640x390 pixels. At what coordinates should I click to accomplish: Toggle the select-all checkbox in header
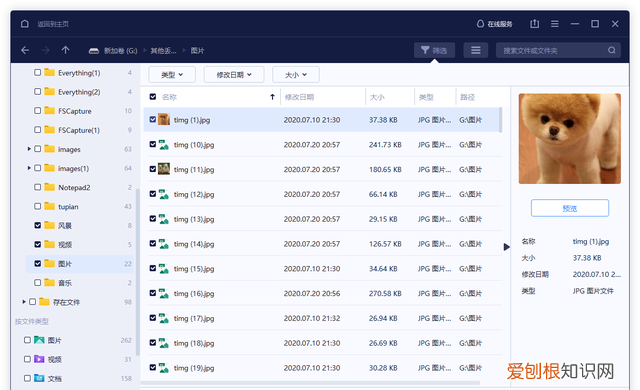(x=153, y=97)
